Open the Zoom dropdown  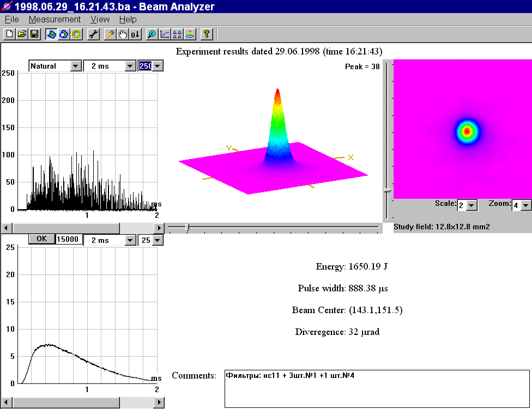[526, 205]
